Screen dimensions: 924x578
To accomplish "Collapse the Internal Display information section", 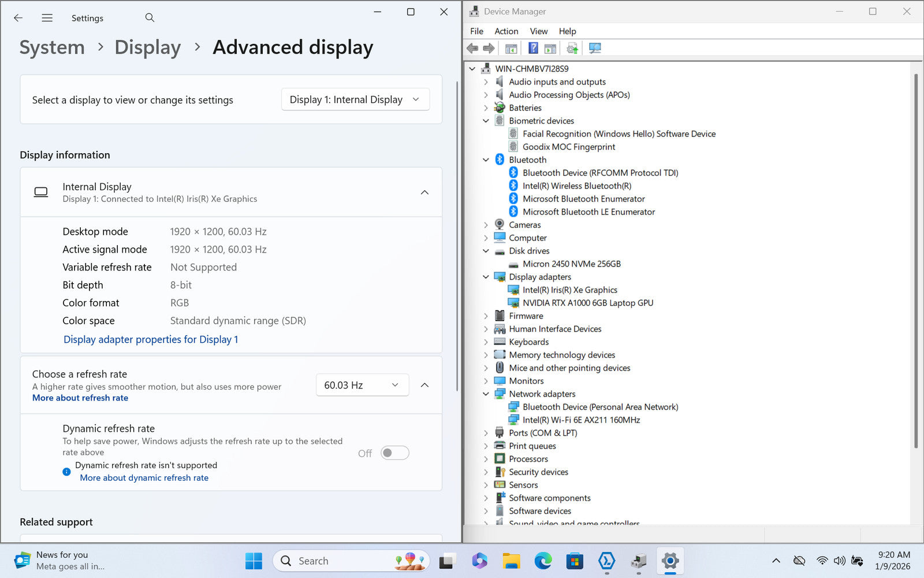I will click(x=424, y=192).
